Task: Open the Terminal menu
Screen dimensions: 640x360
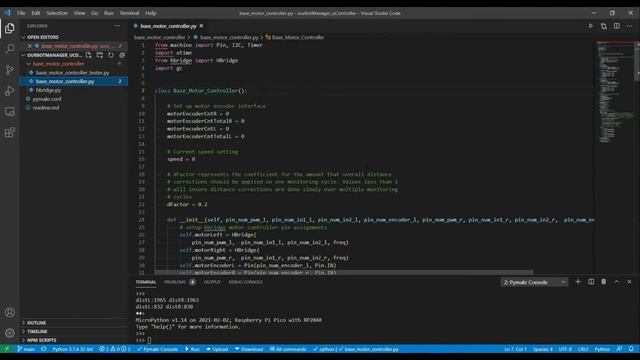Action: [x=129, y=13]
